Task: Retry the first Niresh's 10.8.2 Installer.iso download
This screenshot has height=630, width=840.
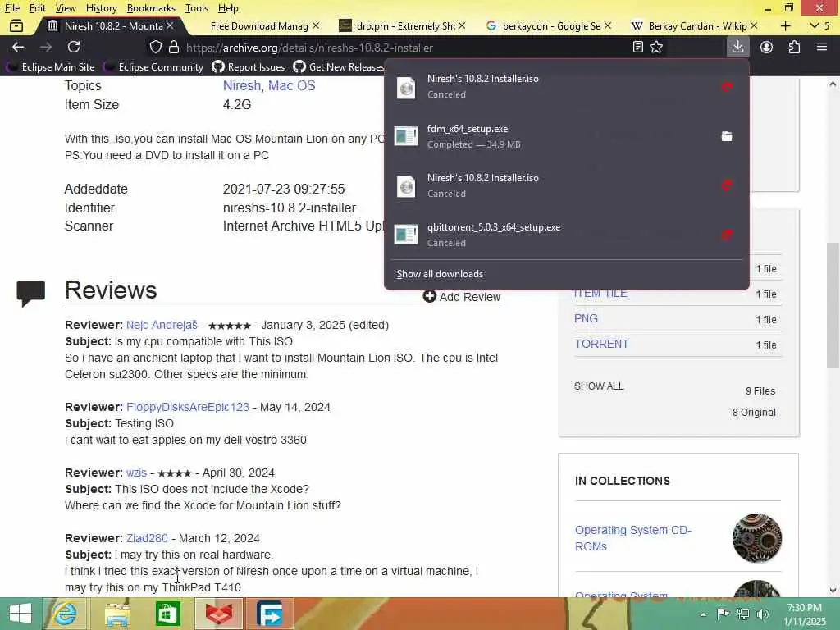Action: pos(727,87)
